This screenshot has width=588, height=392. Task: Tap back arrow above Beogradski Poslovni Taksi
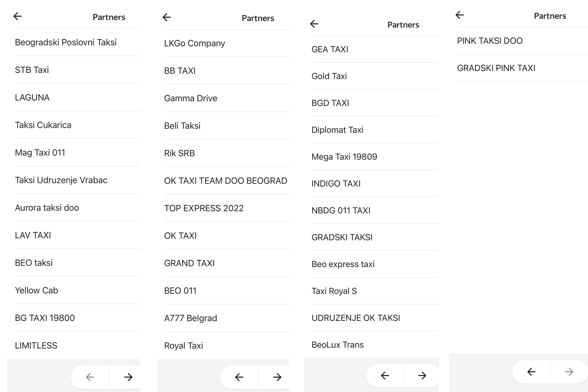pos(17,16)
